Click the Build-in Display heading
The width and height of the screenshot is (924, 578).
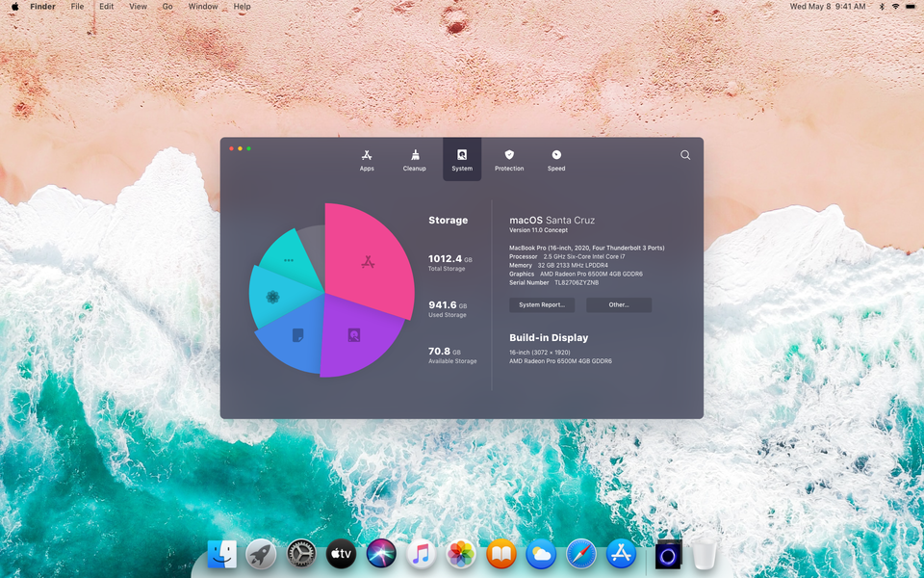549,338
